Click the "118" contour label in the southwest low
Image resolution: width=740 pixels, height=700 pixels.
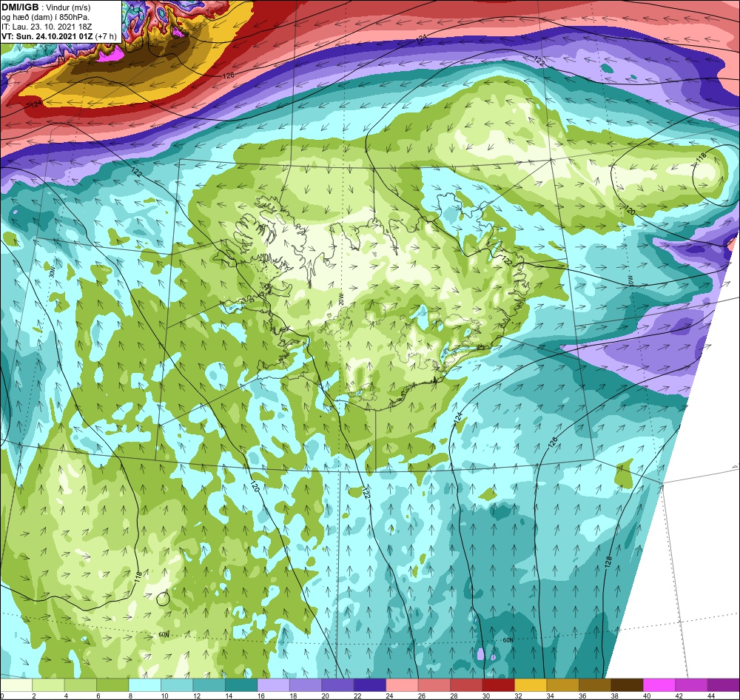pyautogui.click(x=138, y=577)
